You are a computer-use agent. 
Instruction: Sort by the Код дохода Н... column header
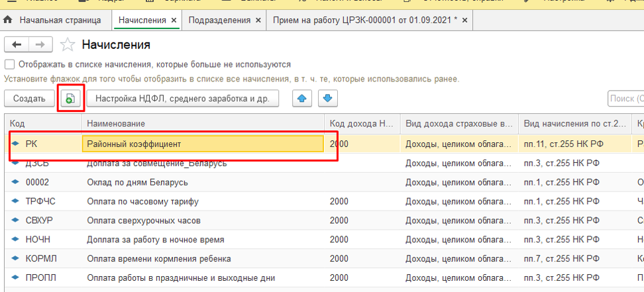362,124
